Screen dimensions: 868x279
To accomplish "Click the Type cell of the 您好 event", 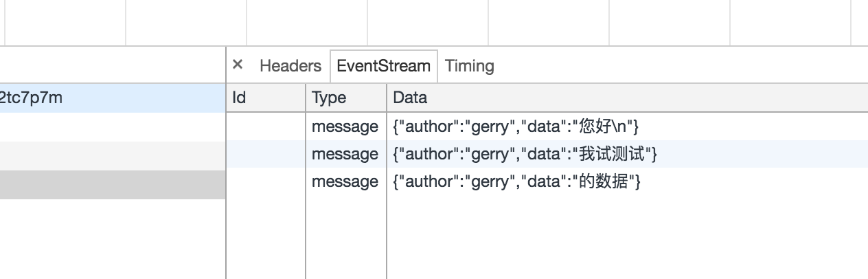I will [x=345, y=126].
